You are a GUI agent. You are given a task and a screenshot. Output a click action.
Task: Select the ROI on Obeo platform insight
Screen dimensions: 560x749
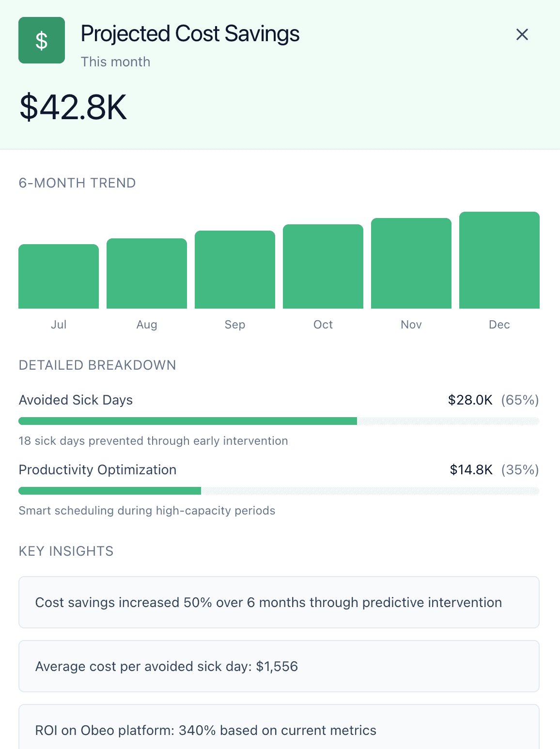tap(279, 730)
